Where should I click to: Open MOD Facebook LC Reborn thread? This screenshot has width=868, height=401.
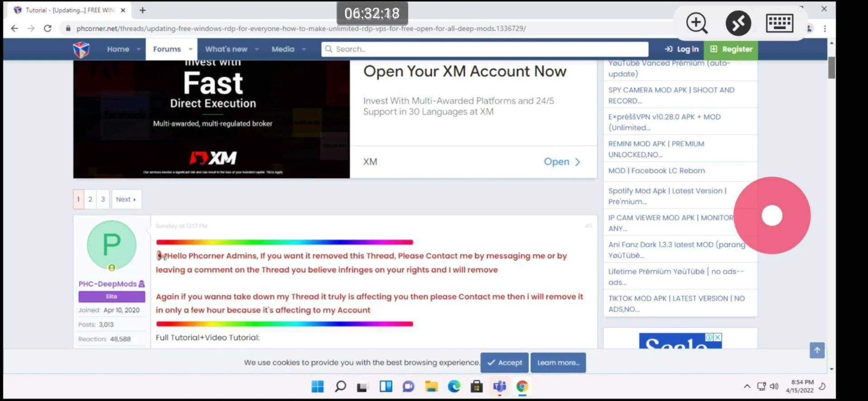(x=656, y=171)
